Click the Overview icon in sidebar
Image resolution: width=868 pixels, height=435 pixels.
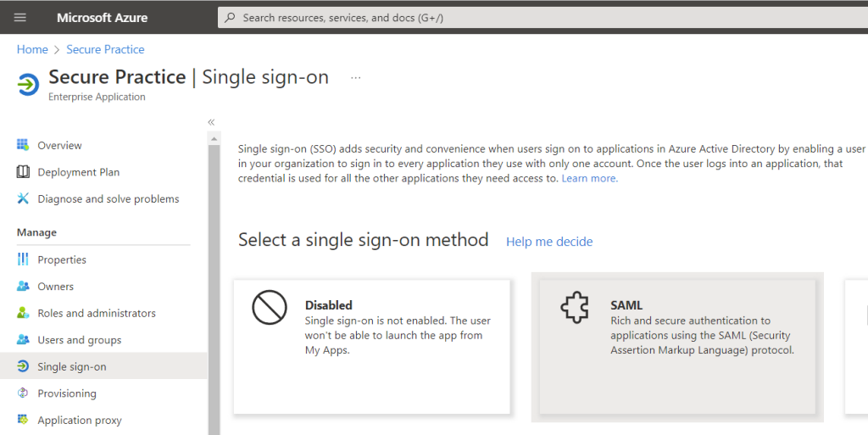[x=23, y=145]
